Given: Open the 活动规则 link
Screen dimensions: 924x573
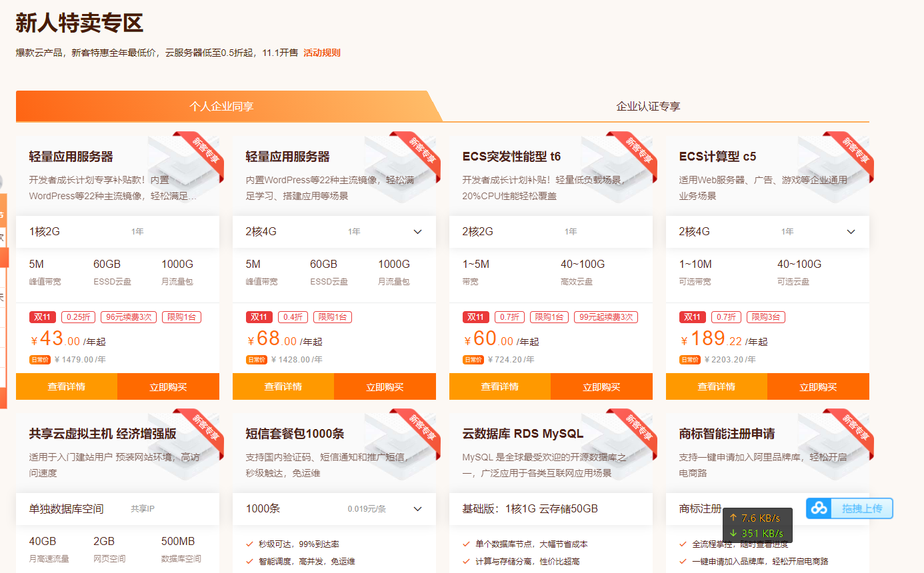Looking at the screenshot, I should tap(322, 53).
